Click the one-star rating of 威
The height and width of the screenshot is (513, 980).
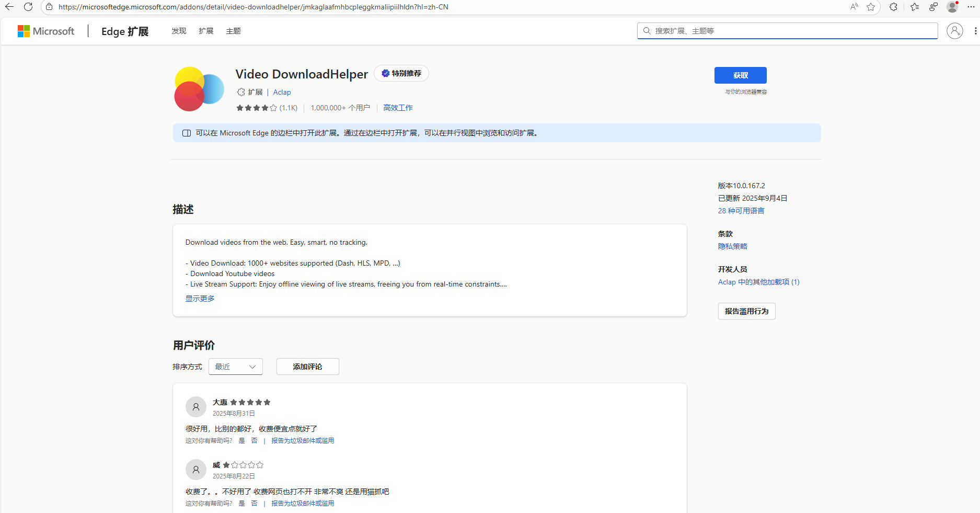click(x=243, y=465)
